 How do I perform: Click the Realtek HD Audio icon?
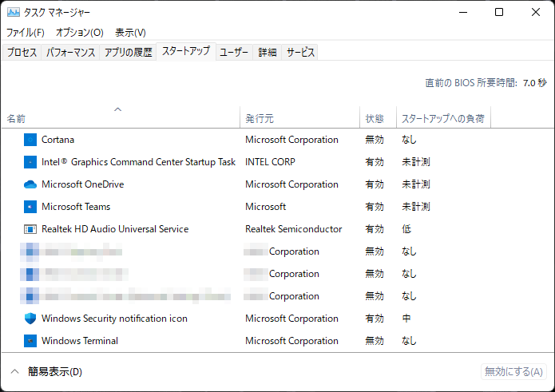click(30, 229)
